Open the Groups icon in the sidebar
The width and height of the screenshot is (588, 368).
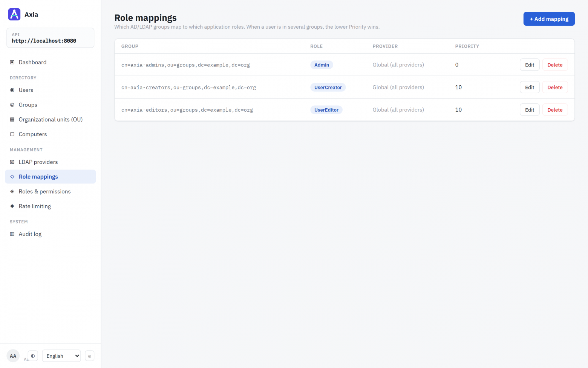pyautogui.click(x=12, y=105)
